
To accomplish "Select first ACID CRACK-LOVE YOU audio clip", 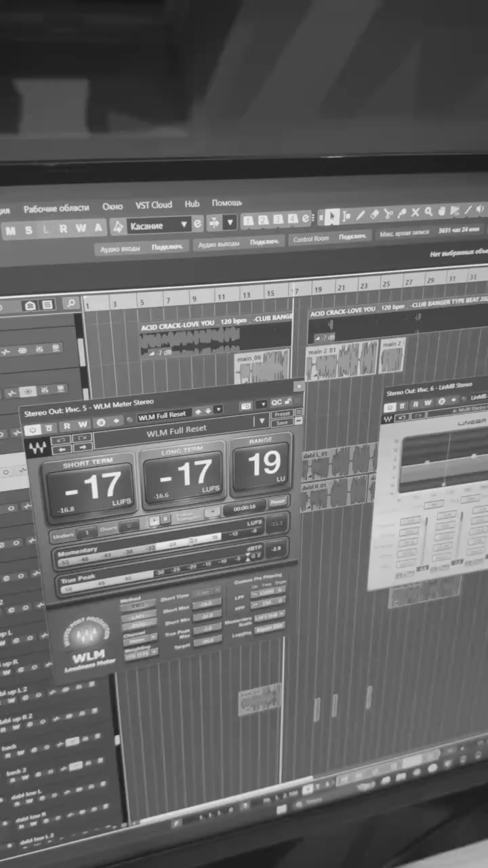I will point(215,336).
